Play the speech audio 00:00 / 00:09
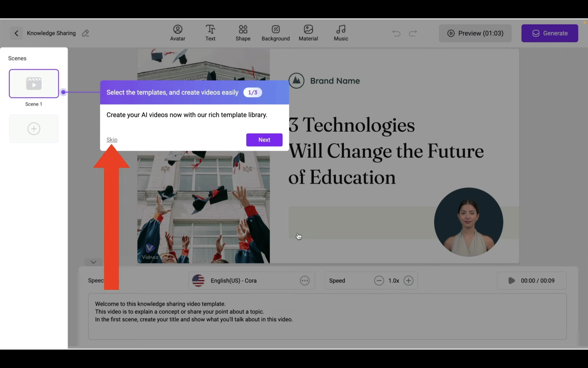This screenshot has width=588, height=368. click(532, 281)
